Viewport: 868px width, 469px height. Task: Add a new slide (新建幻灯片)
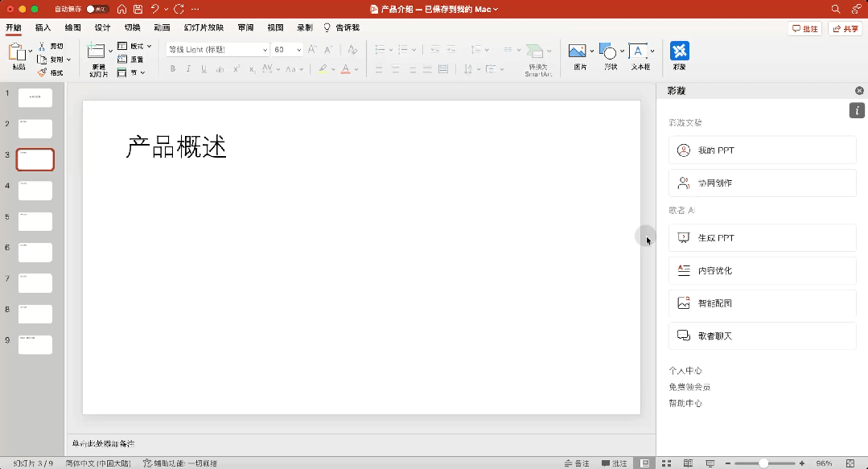coord(97,51)
